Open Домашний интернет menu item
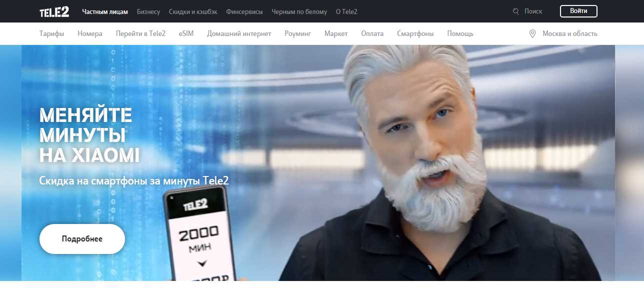The image size is (644, 296). pyautogui.click(x=239, y=34)
